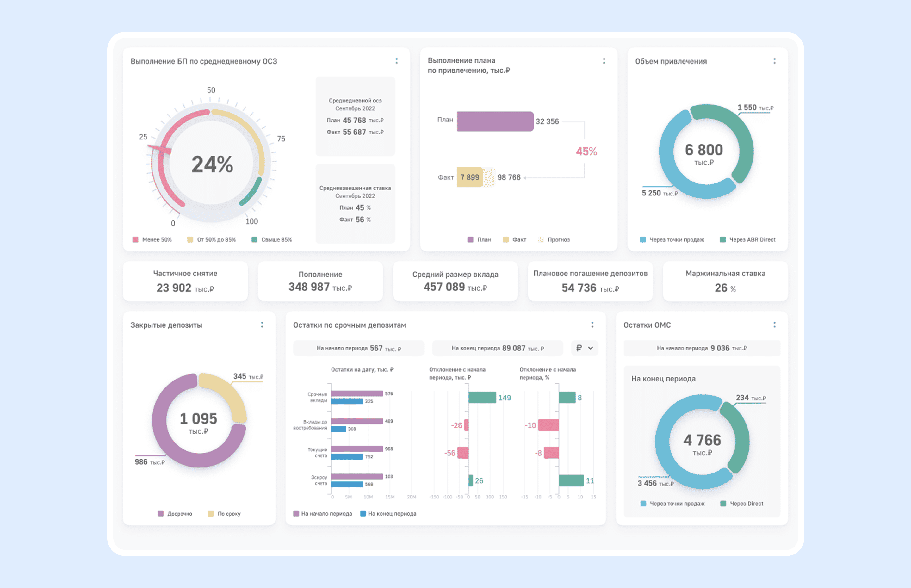Click the ruble icon in currency selector
Image resolution: width=911 pixels, height=588 pixels.
pyautogui.click(x=579, y=348)
